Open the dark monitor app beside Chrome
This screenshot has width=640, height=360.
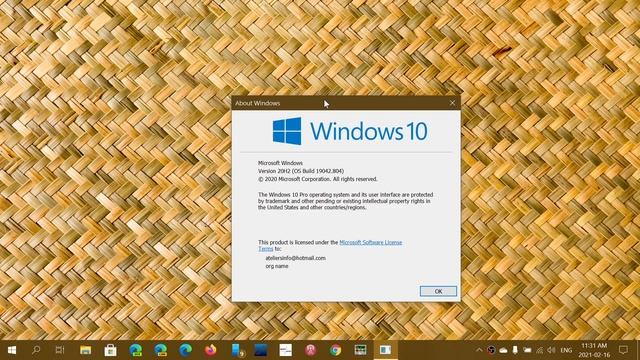pos(360,350)
